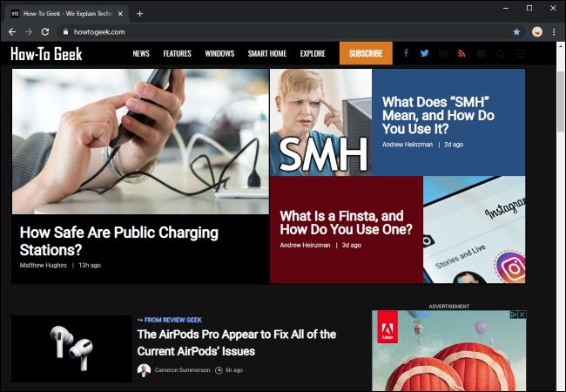The image size is (566, 392).
Task: Open How-To Geek's Facebook page icon
Action: click(406, 53)
